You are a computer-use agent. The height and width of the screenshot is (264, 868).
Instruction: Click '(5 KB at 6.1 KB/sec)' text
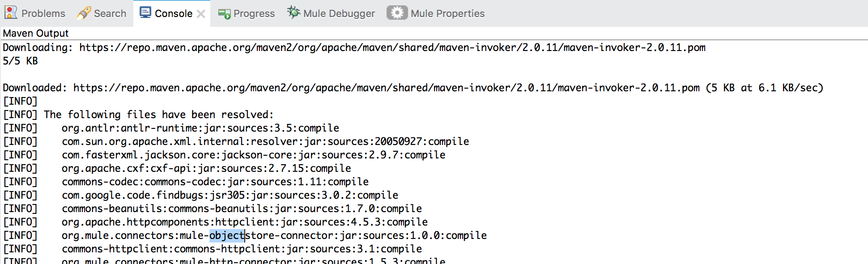tap(765, 88)
